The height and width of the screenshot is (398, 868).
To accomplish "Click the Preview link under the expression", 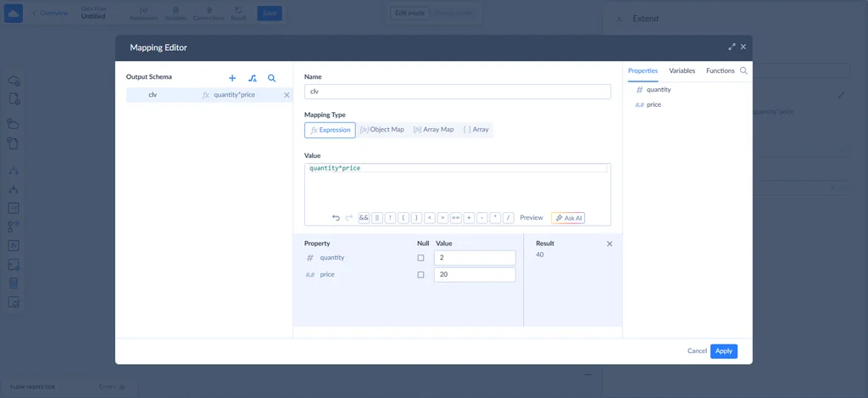I will 531,218.
